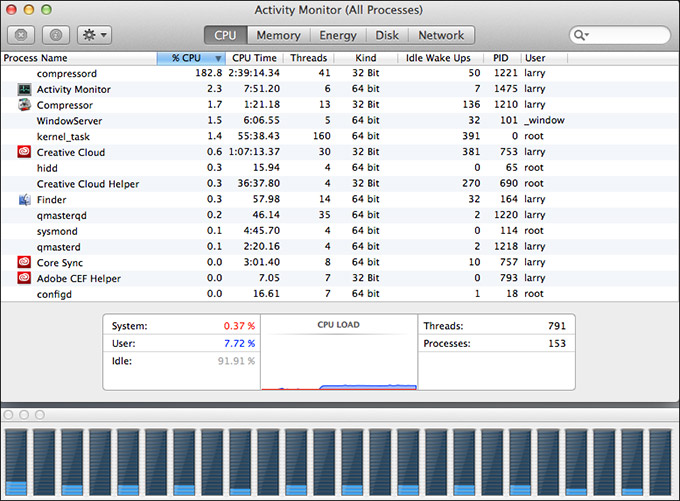
Task: Click the 391 Idle Wake Ups cell
Action: 471,136
